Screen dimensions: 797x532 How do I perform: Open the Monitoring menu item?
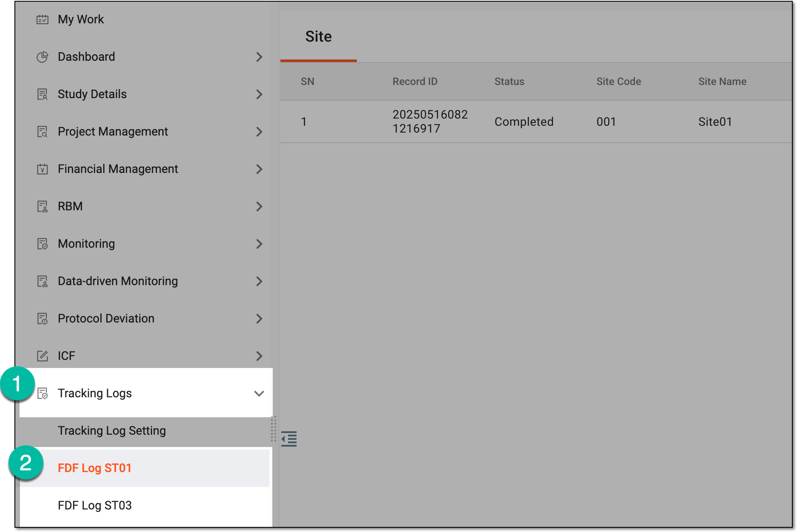tap(86, 244)
